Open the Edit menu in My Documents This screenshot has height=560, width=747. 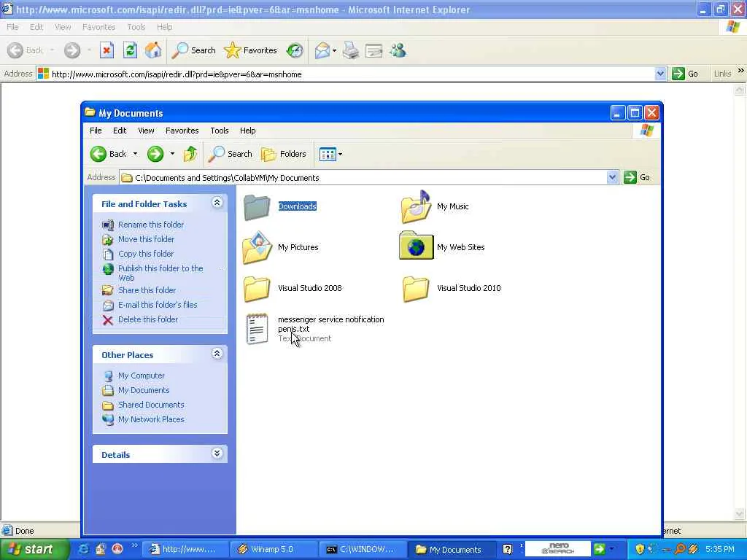[x=120, y=131]
